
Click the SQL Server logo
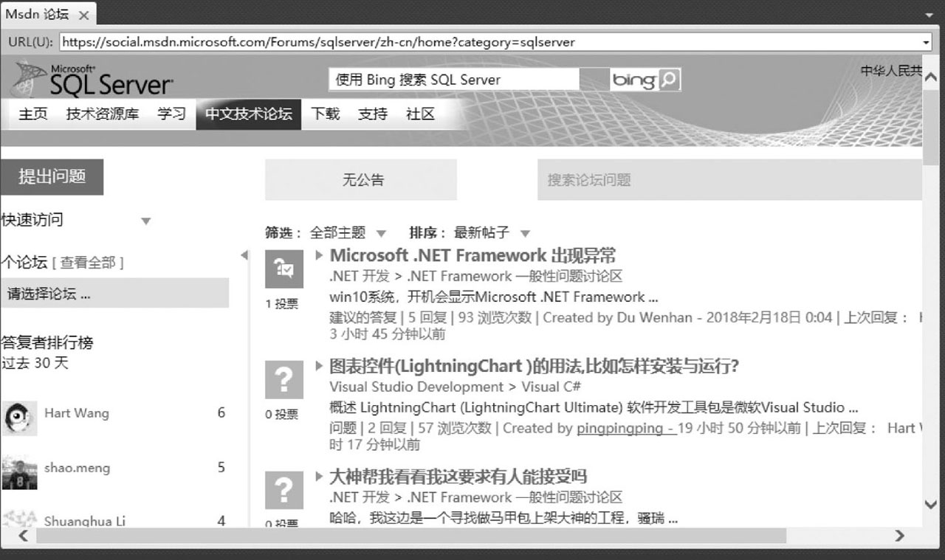point(92,78)
